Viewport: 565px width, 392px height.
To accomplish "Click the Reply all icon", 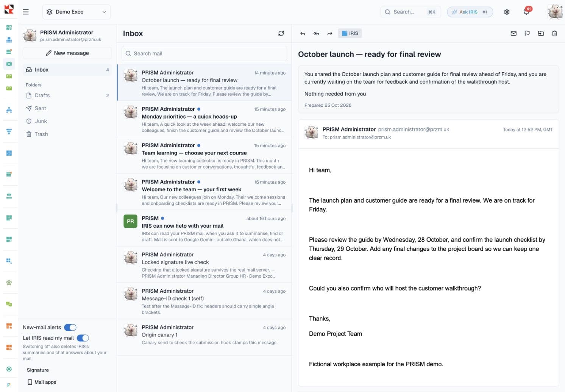I will pyautogui.click(x=316, y=33).
